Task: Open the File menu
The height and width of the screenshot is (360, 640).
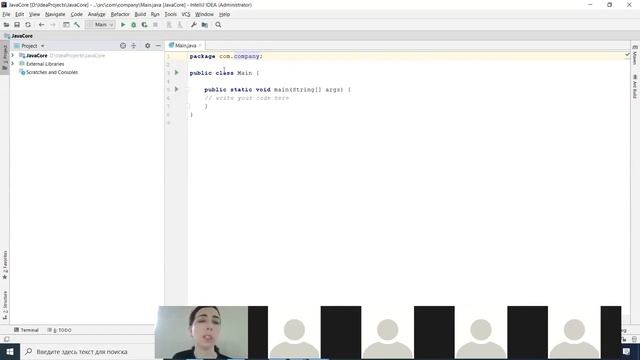Action: coord(6,14)
